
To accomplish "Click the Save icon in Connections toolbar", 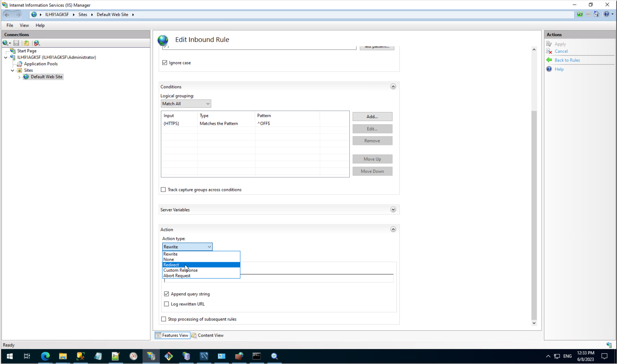I will 16,43.
